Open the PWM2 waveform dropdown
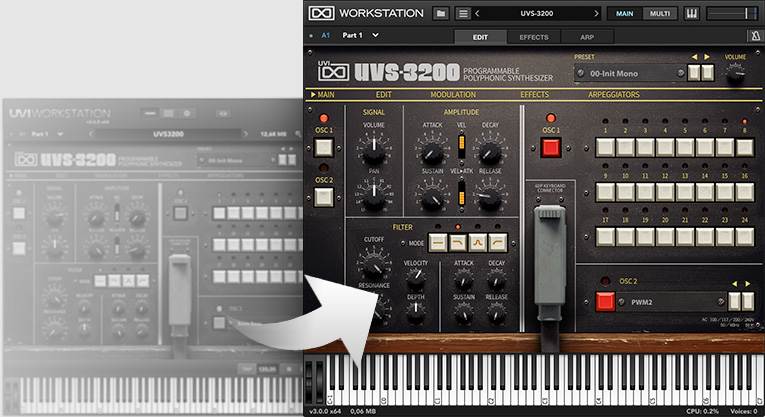 pyautogui.click(x=672, y=302)
